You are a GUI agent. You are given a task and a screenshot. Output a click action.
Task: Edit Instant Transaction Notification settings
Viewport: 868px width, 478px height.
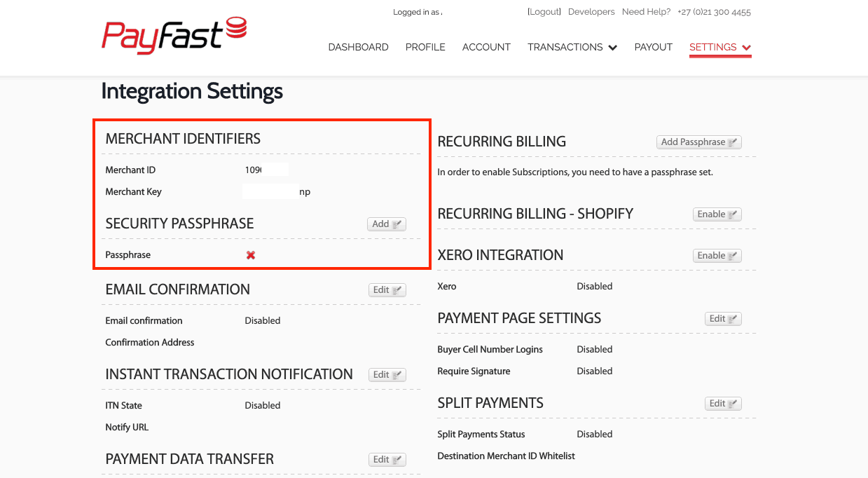click(x=387, y=375)
